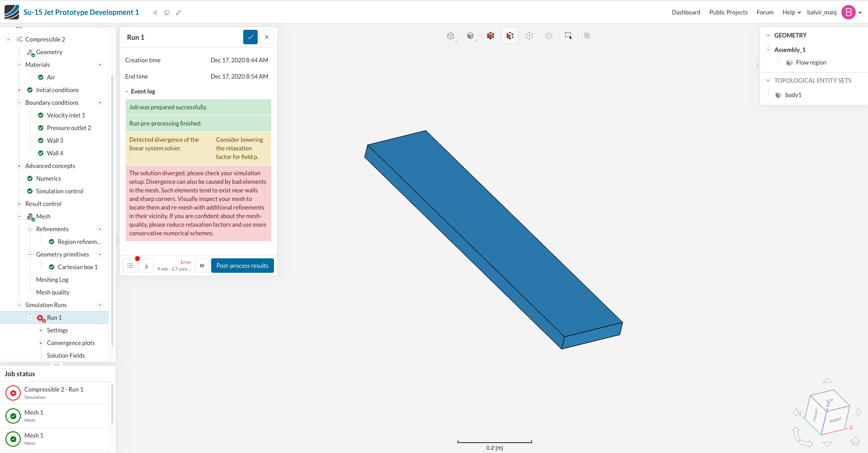Rotate view up with top arrow
Image resolution: width=868 pixels, height=453 pixels.
(x=827, y=381)
